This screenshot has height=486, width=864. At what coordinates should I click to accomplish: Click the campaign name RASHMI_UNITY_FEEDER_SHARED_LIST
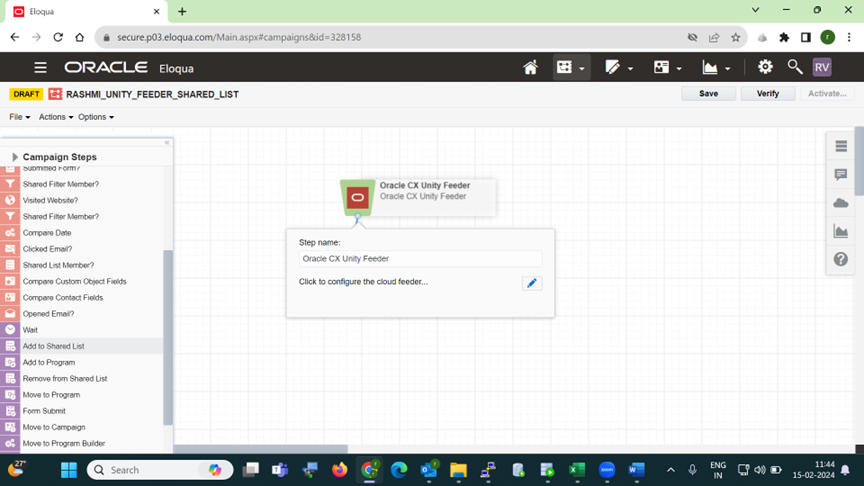coord(152,94)
